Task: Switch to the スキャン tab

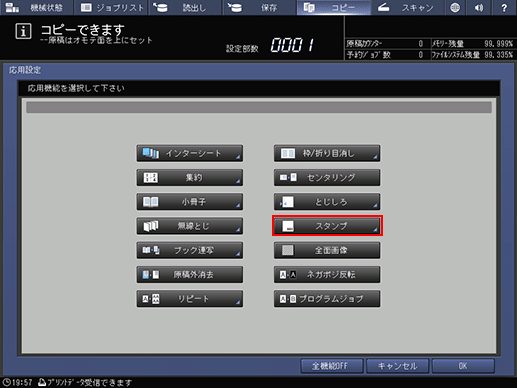Action: (408, 7)
